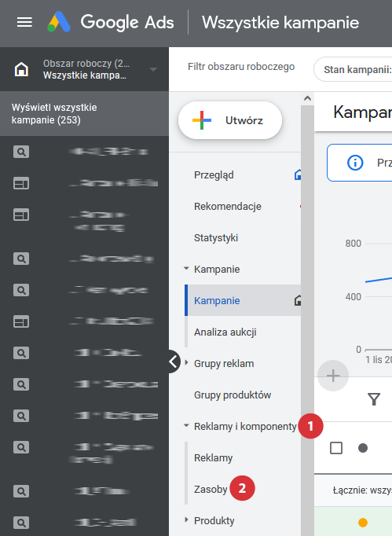Click the navigation scroll-up arrow
The image size is (392, 536).
pyautogui.click(x=307, y=98)
